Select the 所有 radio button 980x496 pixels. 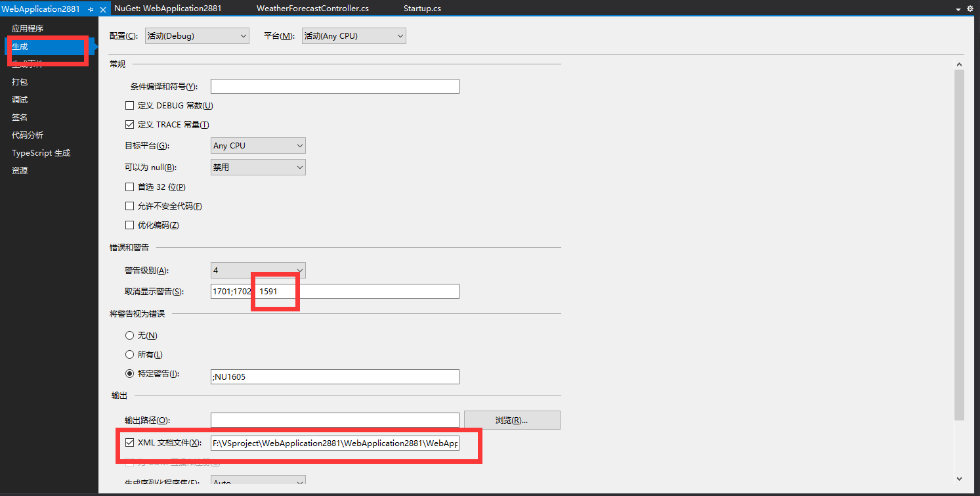pos(129,355)
